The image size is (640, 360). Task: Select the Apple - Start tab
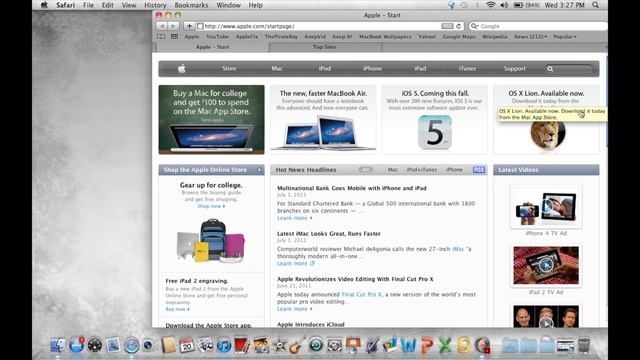212,47
